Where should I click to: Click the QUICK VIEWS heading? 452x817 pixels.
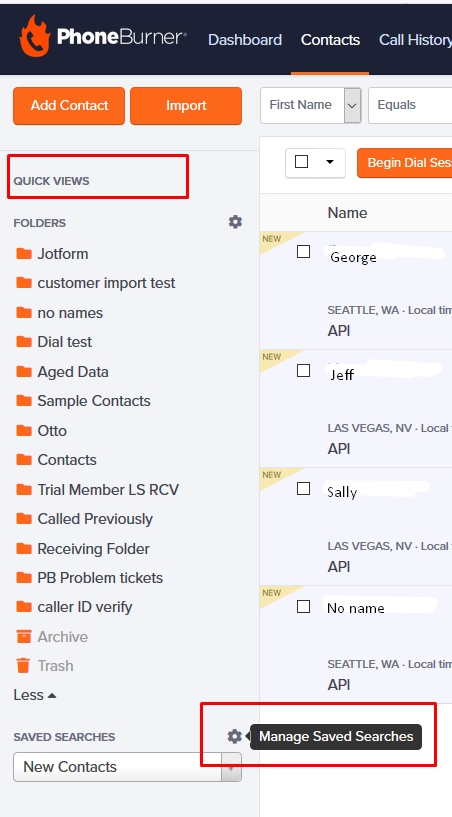coord(52,181)
